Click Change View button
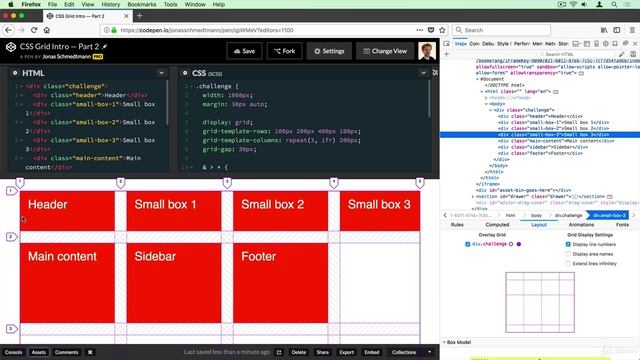The image size is (640, 360). (x=385, y=51)
